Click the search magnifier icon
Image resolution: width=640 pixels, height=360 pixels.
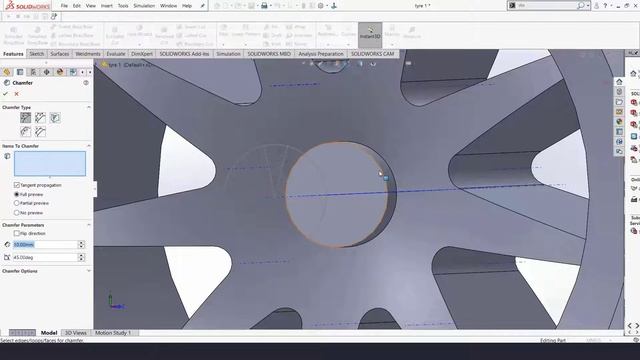pos(581,6)
